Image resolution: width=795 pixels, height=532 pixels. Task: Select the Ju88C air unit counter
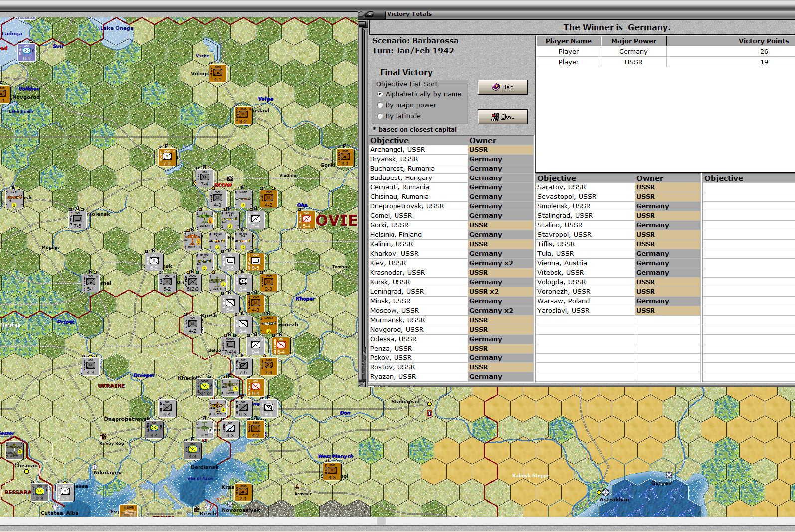coord(243,199)
